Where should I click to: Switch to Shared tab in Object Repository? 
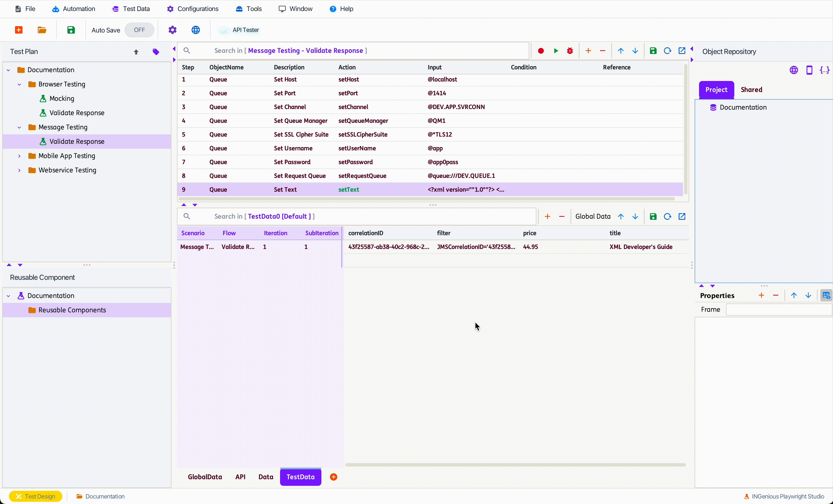click(x=751, y=90)
